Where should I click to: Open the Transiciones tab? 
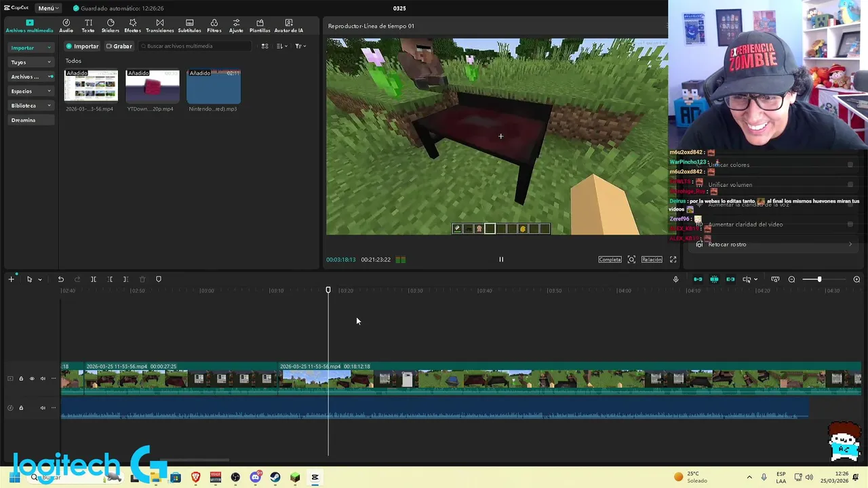click(160, 26)
